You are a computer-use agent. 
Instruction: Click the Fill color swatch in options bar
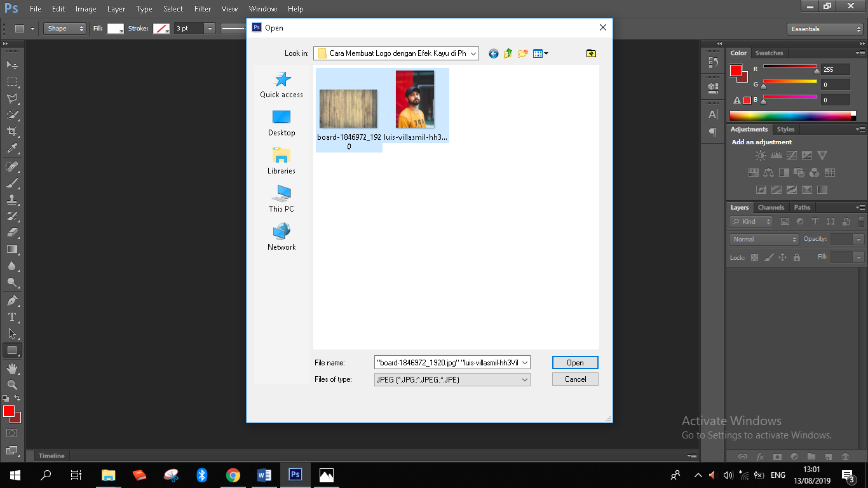(115, 29)
